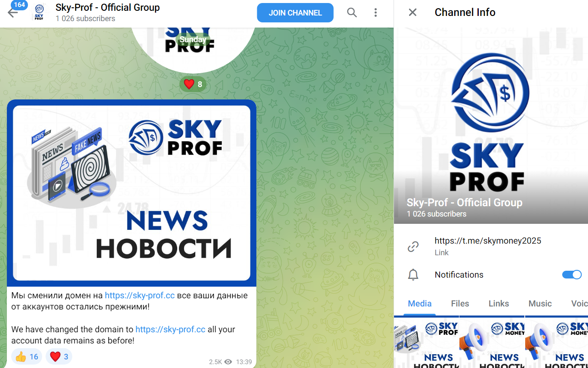This screenshot has width=588, height=368.
Task: Switch to the Links tab
Action: [499, 303]
